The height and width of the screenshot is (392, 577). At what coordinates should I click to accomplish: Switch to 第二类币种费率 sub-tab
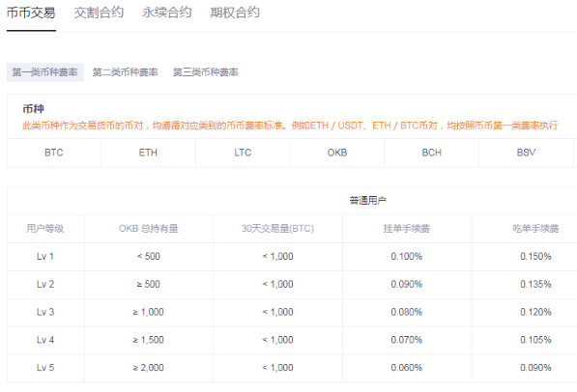click(125, 72)
